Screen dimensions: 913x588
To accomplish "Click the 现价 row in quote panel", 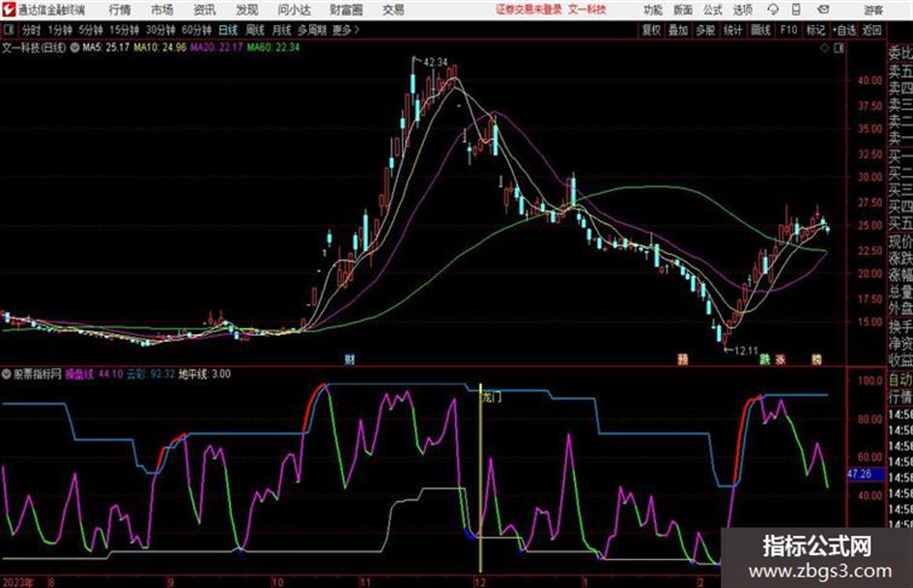I will [900, 241].
